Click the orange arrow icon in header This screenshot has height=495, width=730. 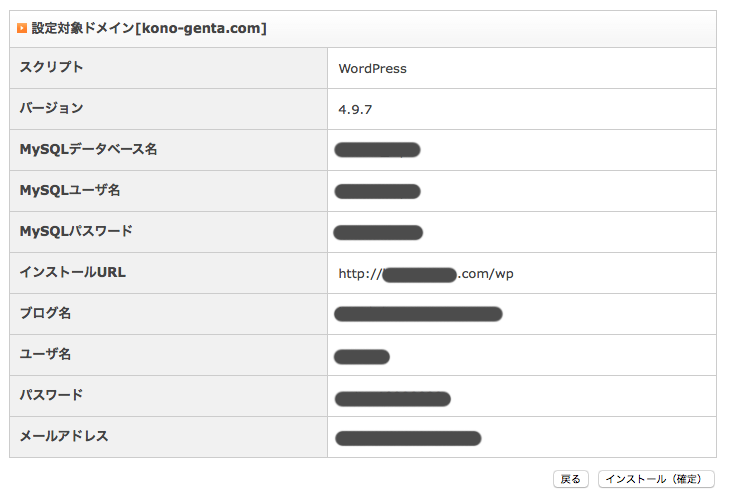(x=22, y=29)
